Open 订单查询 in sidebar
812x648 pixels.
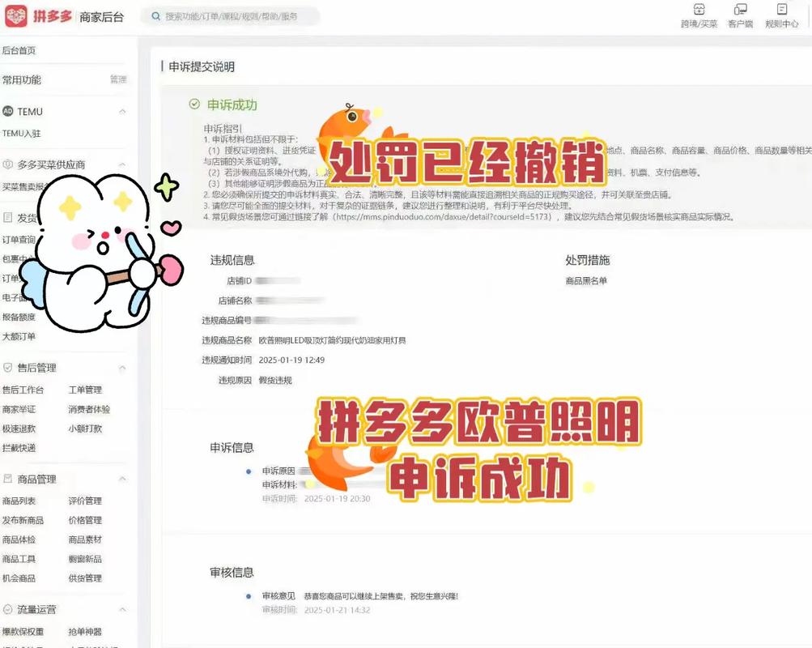pyautogui.click(x=19, y=239)
